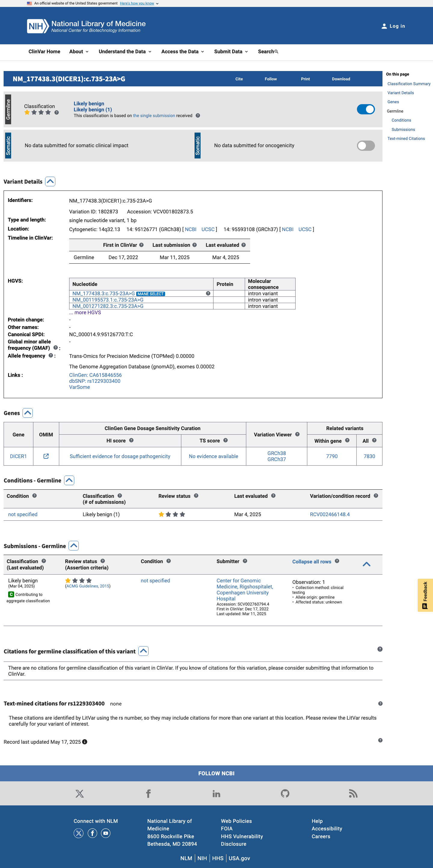Expand the About dropdown menu

tap(79, 51)
